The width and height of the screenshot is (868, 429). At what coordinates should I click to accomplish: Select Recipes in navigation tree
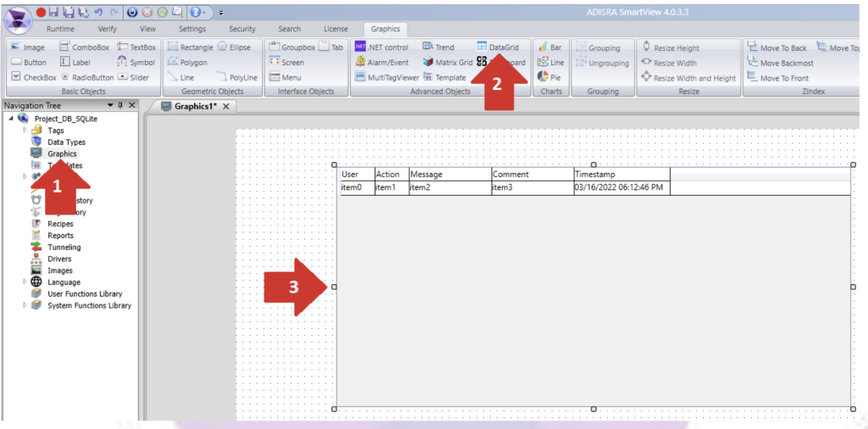tap(60, 224)
